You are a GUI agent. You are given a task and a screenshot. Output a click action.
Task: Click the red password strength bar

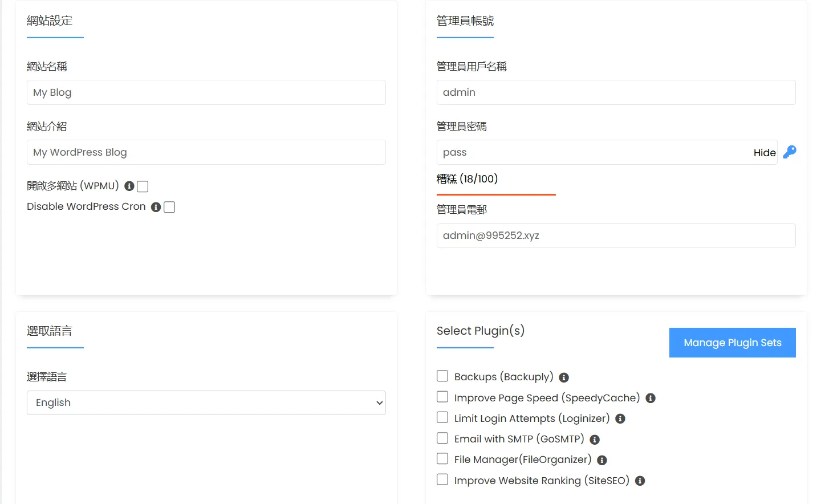click(x=496, y=194)
